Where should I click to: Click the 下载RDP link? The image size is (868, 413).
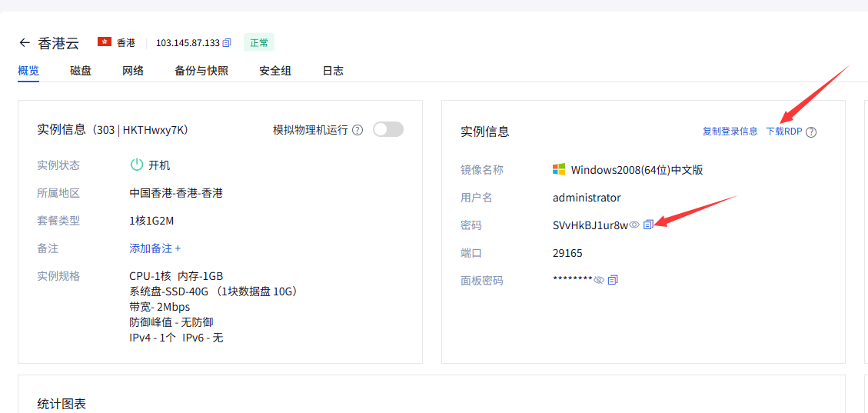tap(783, 132)
